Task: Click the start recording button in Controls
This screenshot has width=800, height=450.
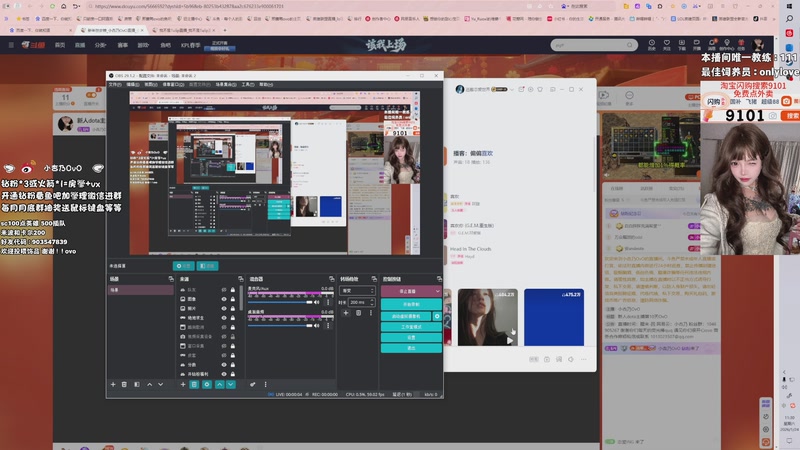Action: tap(411, 304)
